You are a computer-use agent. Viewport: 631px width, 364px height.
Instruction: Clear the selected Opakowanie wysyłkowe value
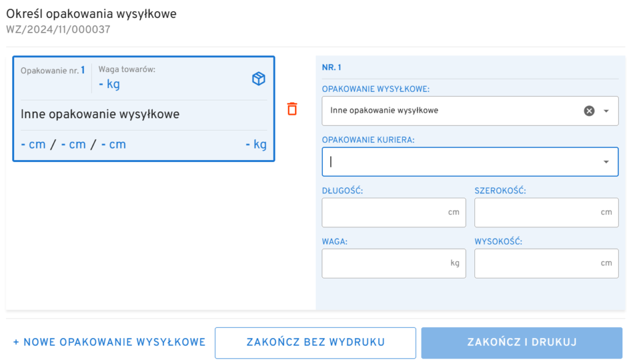[x=589, y=111]
